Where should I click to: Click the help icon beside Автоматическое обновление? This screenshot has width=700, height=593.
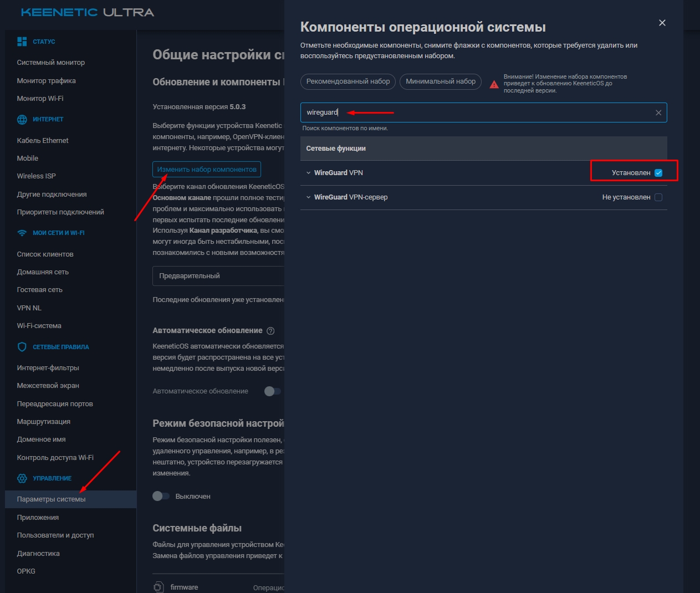point(271,330)
